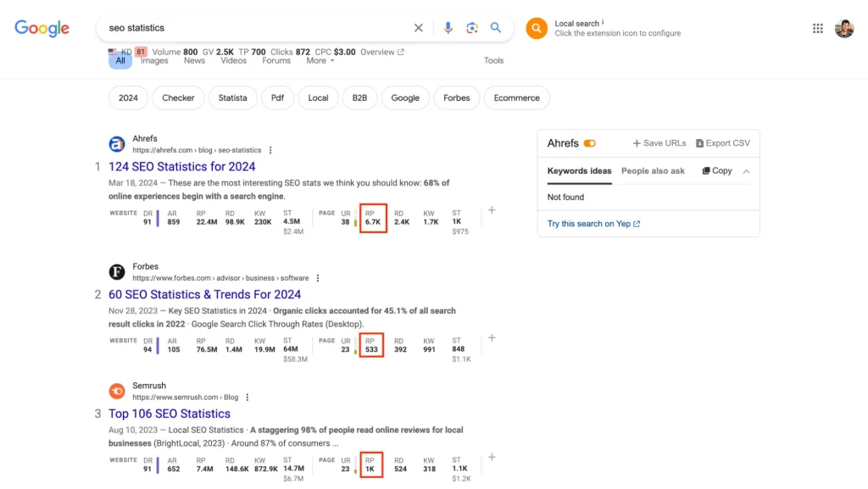Image resolution: width=868 pixels, height=489 pixels.
Task: Click the Ahrefs favicon in first result
Action: (x=117, y=144)
